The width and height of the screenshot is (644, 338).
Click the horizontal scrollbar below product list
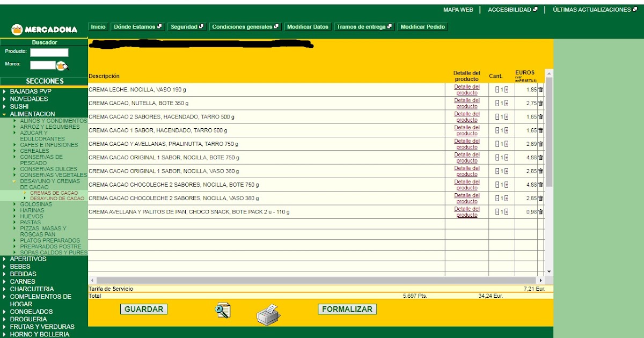316,280
